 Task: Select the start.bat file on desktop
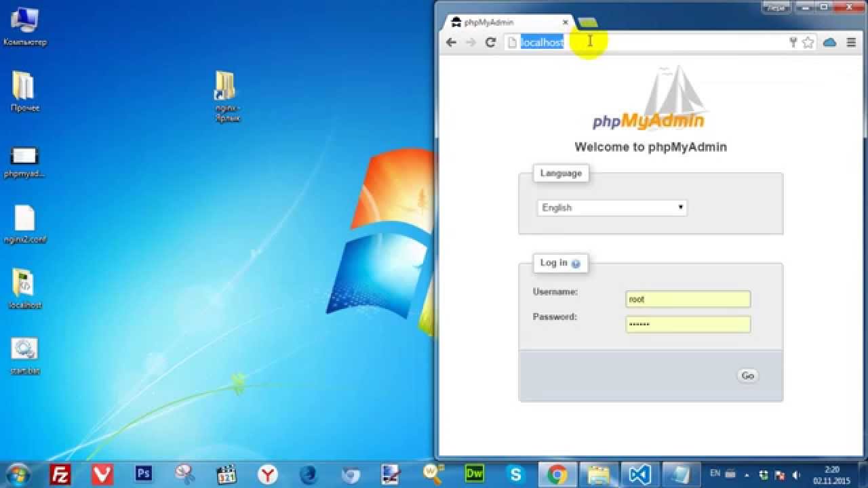tap(24, 356)
